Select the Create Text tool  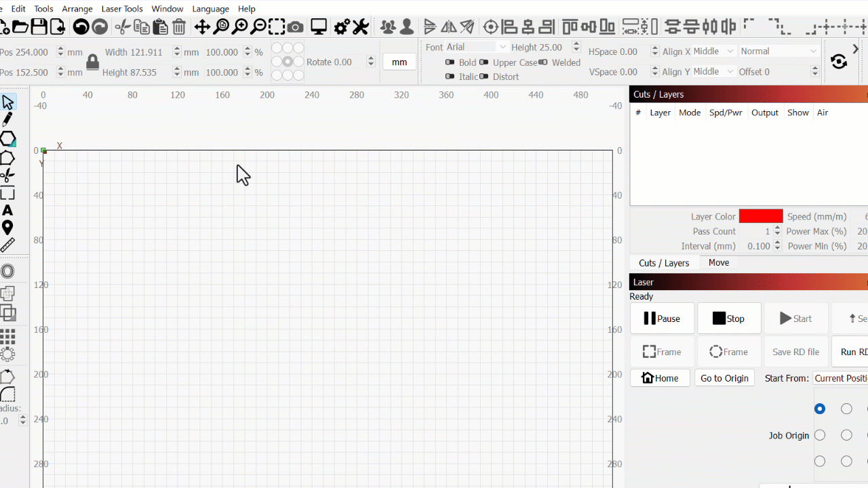pyautogui.click(x=7, y=210)
